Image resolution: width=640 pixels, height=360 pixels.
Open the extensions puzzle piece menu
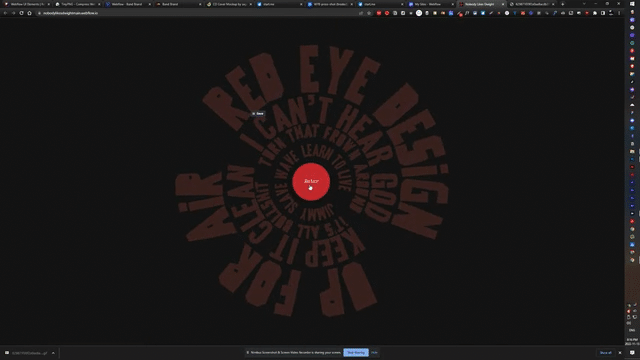(x=595, y=13)
